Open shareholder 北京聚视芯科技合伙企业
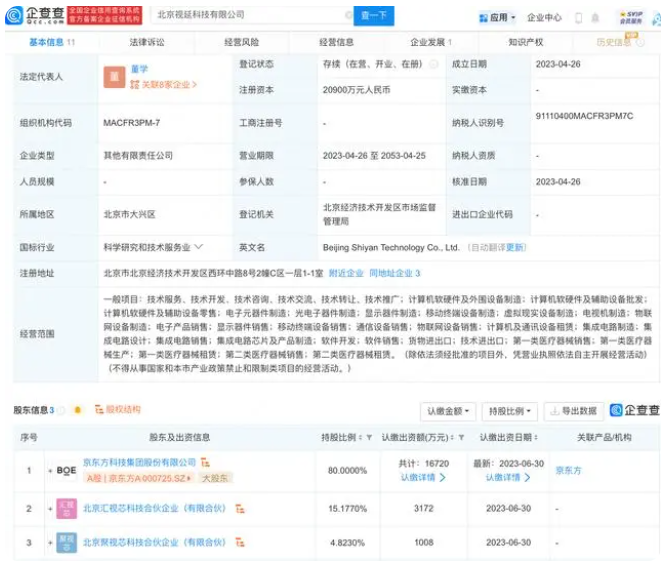The width and height of the screenshot is (666, 566). tap(155, 542)
